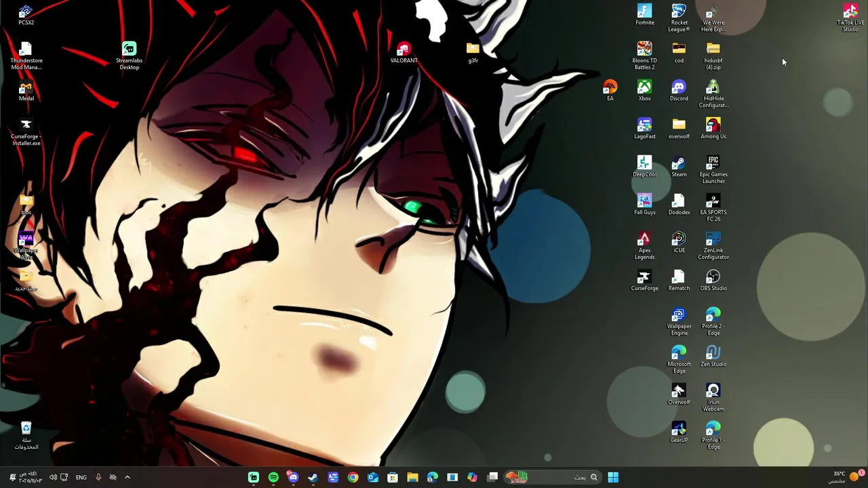This screenshot has height=488, width=868.
Task: Select the Fall Guys desktop shortcut
Action: click(x=644, y=205)
